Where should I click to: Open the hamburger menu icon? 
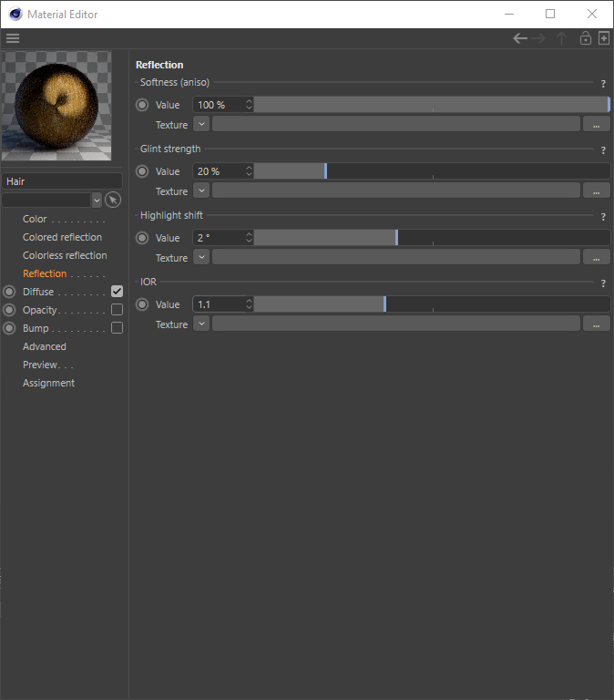click(x=13, y=38)
